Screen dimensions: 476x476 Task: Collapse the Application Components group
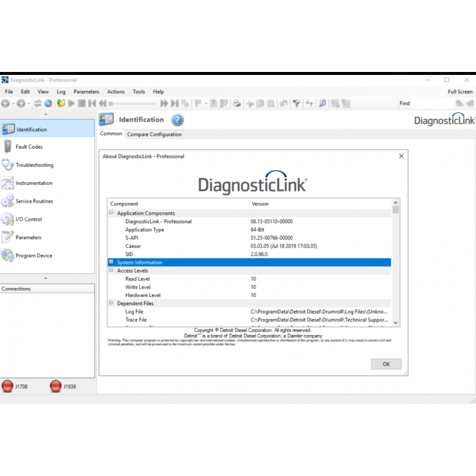click(x=111, y=213)
